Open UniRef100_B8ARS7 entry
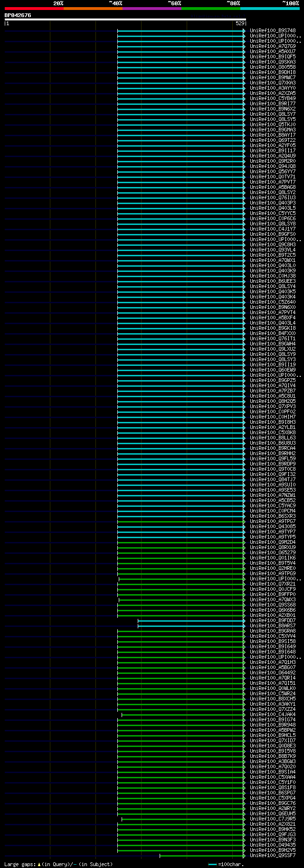The height and width of the screenshot is (868, 304). tap(273, 626)
